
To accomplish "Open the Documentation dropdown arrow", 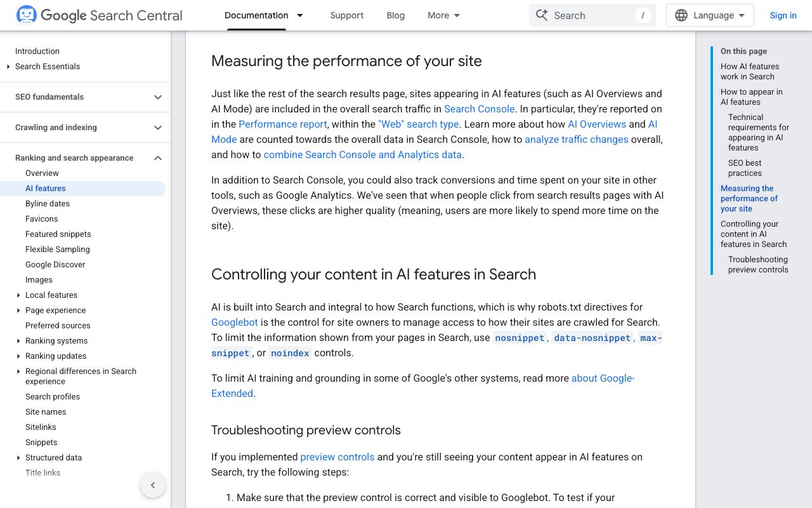I will tap(300, 15).
